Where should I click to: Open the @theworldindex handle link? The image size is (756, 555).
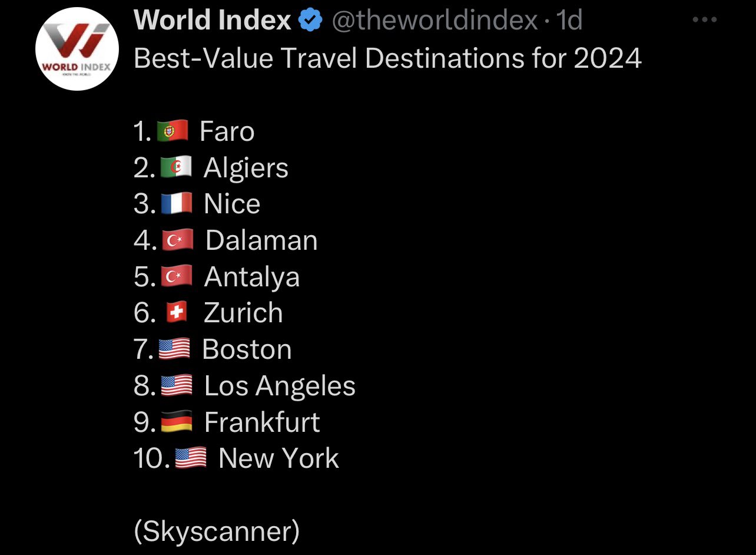tap(435, 21)
